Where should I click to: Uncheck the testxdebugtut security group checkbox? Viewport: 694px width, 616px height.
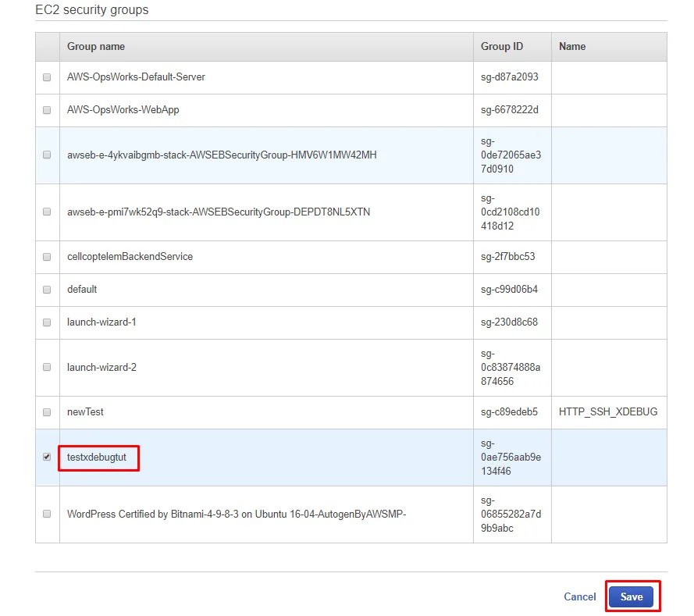click(x=47, y=457)
